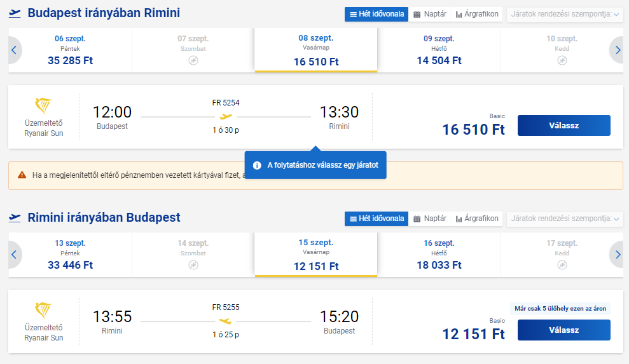This screenshot has width=629, height=364.
Task: Expand the return Járatok rendezési szempontja dropdown
Action: click(565, 219)
